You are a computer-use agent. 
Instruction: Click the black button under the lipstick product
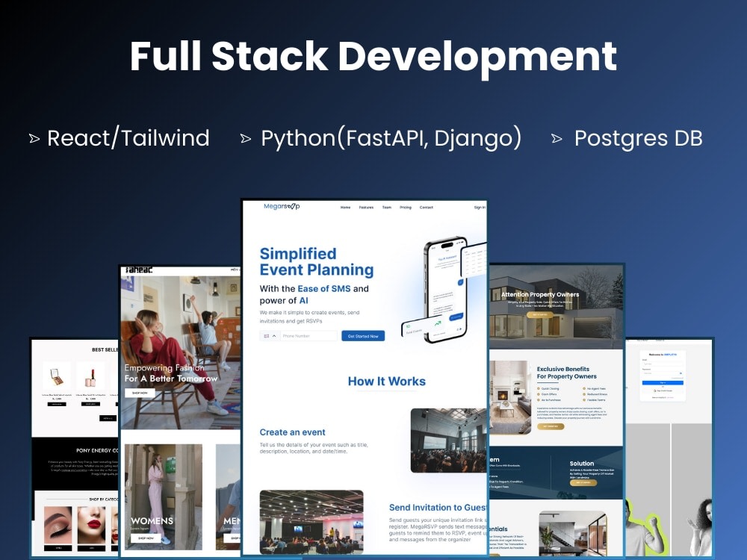click(90, 404)
